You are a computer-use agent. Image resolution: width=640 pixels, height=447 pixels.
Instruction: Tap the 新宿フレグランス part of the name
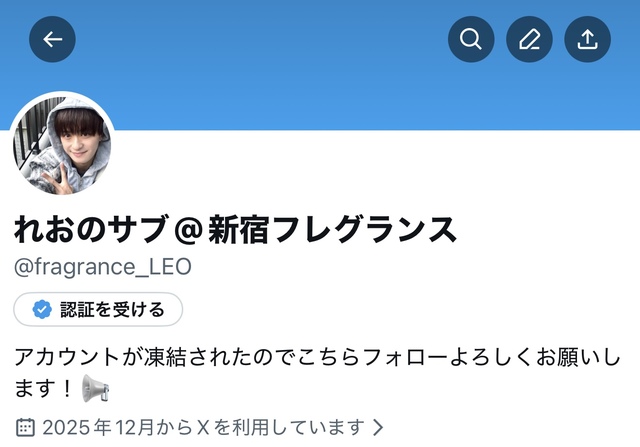tap(332, 229)
